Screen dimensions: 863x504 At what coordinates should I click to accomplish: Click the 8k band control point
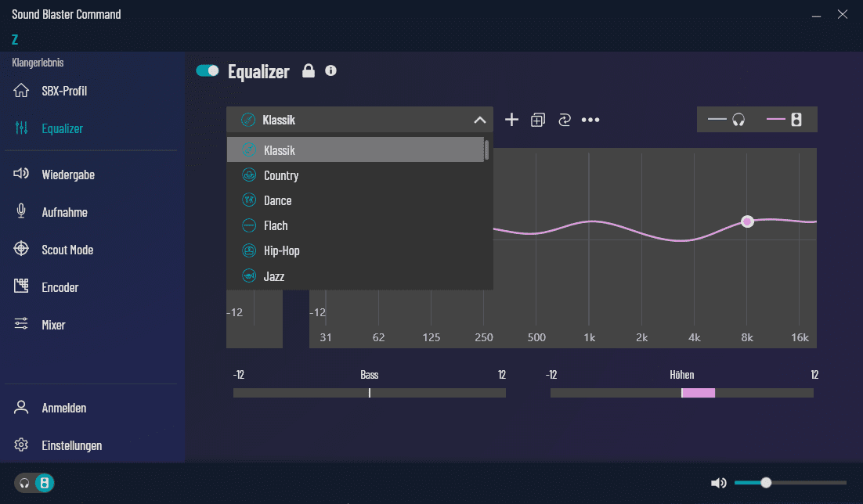[x=747, y=221]
